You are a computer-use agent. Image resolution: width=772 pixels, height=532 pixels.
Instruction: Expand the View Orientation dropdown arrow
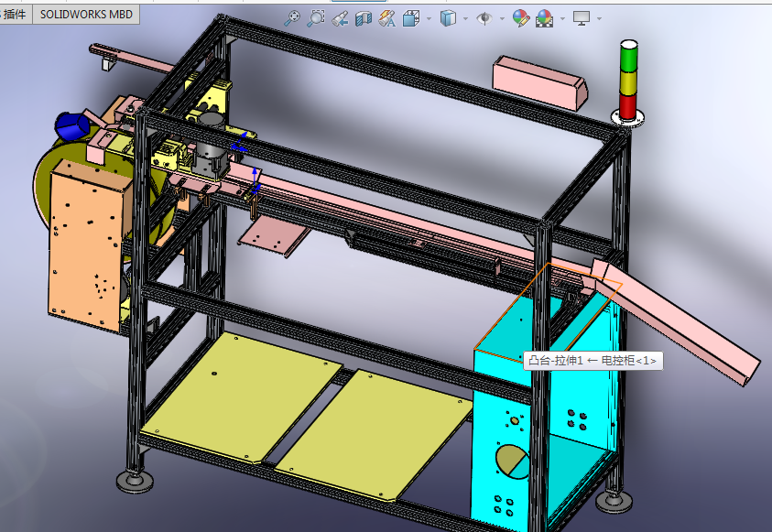(x=428, y=16)
